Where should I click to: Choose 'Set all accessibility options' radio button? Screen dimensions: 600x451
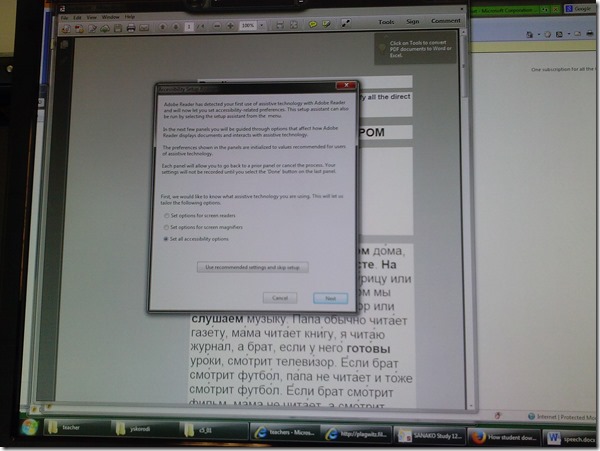point(166,240)
